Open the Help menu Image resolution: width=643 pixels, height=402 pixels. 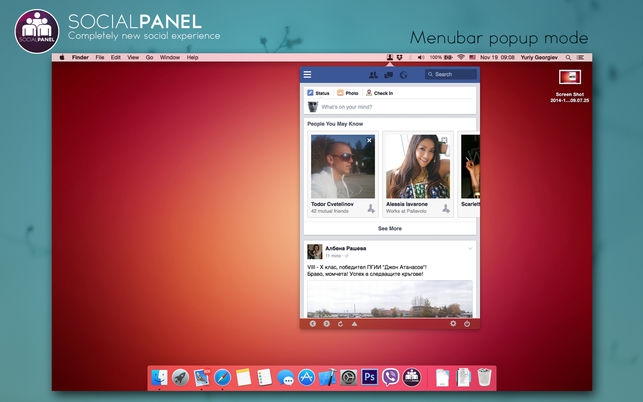[192, 57]
